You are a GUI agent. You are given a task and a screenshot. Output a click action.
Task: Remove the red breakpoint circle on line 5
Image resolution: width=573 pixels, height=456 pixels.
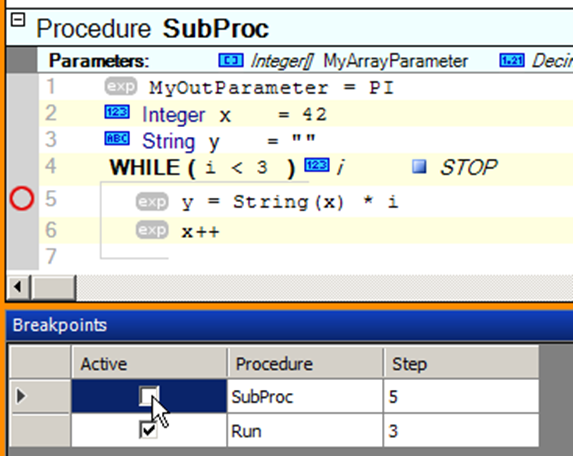tap(22, 199)
